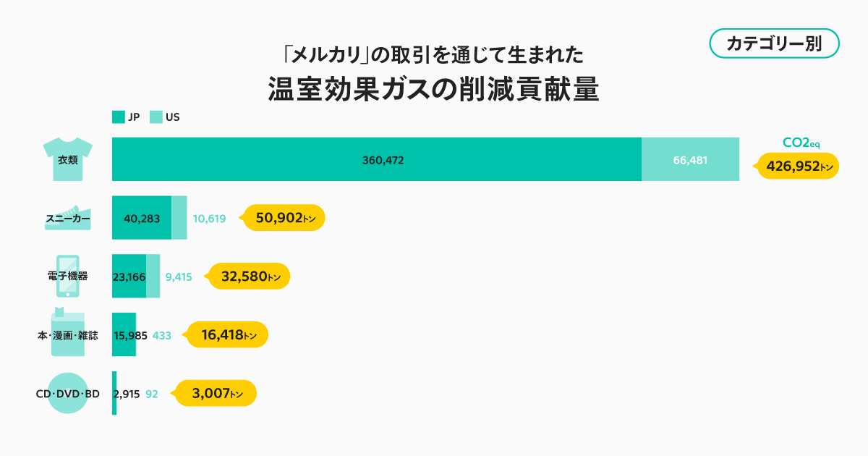Select the clothing US bar showing 66,481
The width and height of the screenshot is (868, 456).
pyautogui.click(x=690, y=159)
